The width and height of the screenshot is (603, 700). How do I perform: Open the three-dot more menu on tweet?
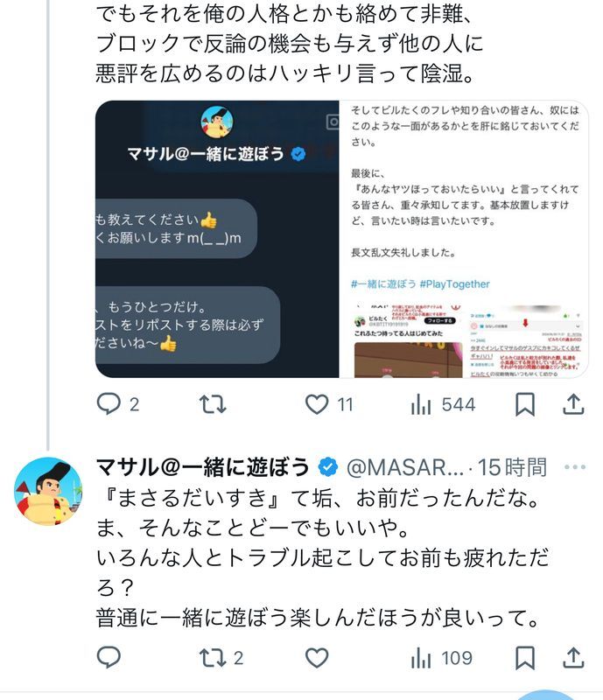click(575, 467)
